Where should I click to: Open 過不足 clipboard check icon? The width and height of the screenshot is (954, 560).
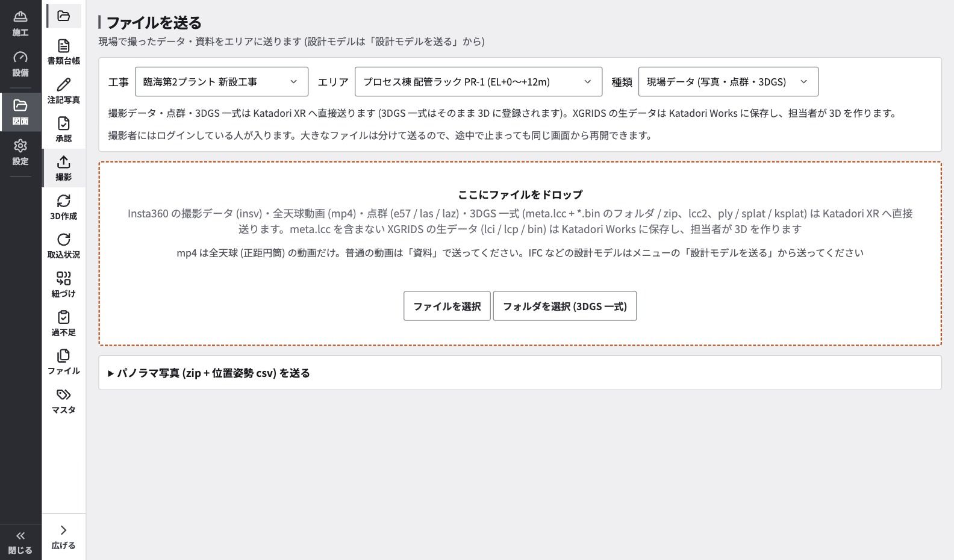coord(63,323)
